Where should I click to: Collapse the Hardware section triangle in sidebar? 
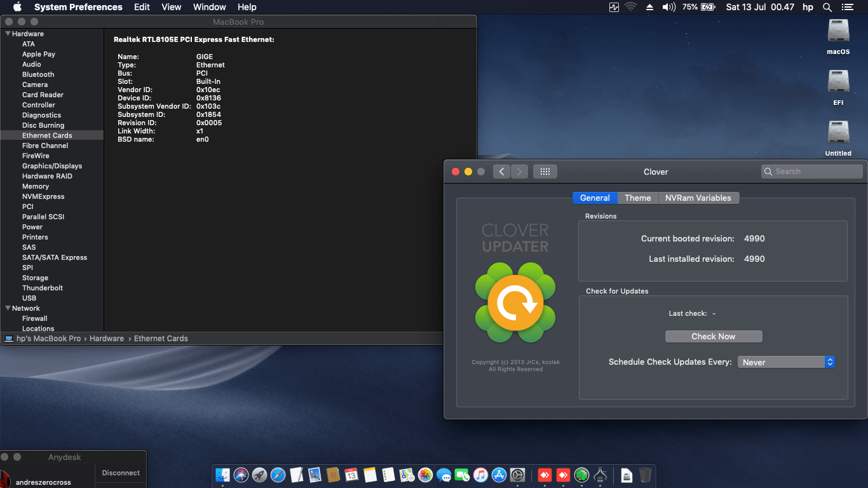8,34
